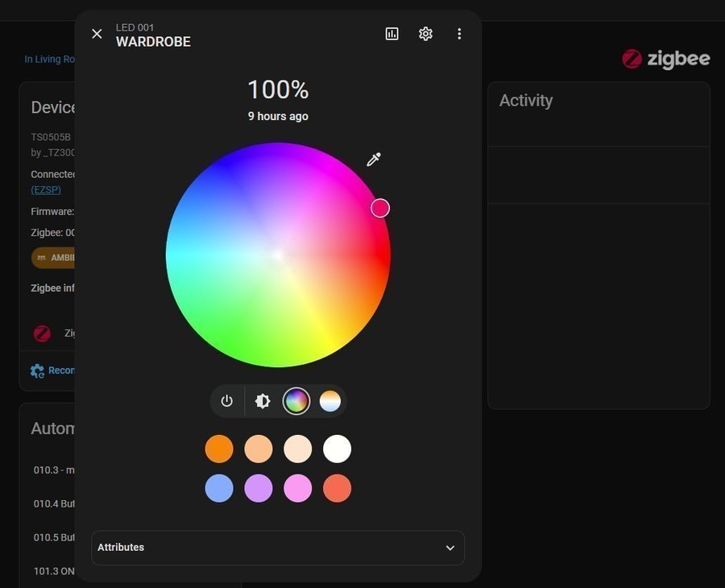Select the coral red favorite color
Screen dimensions: 725x588
(338, 488)
